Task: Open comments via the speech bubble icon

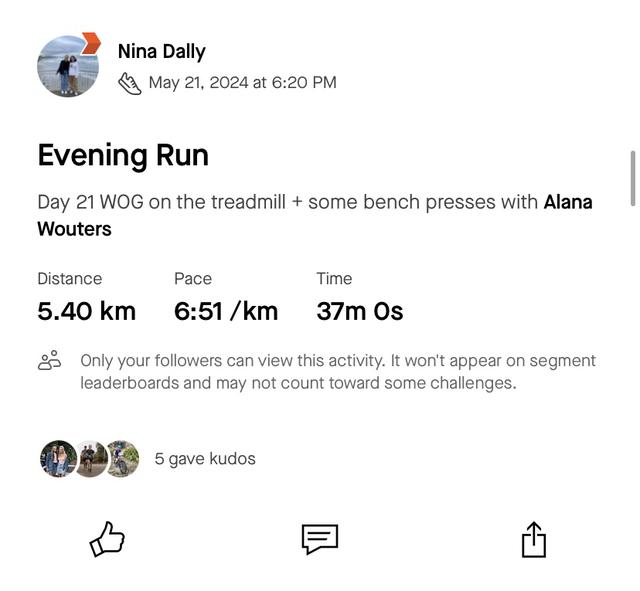Action: pyautogui.click(x=320, y=539)
